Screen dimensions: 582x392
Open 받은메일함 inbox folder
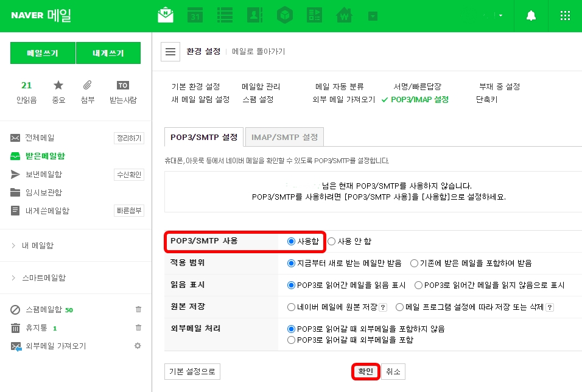click(45, 156)
